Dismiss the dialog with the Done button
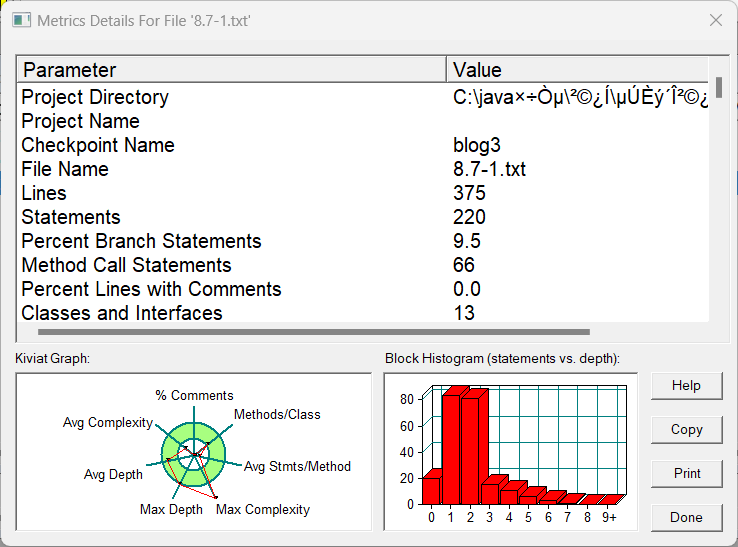Viewport: 738px width, 547px height. 686,517
